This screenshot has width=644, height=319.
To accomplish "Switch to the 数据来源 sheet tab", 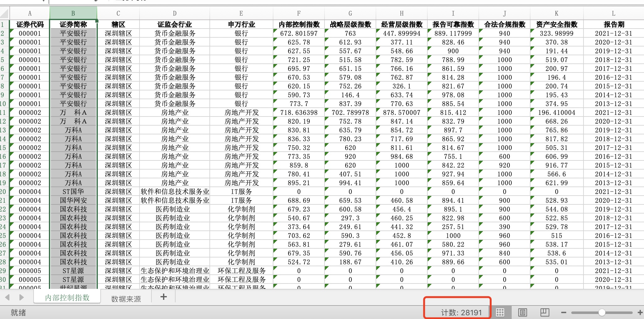I will pyautogui.click(x=126, y=299).
